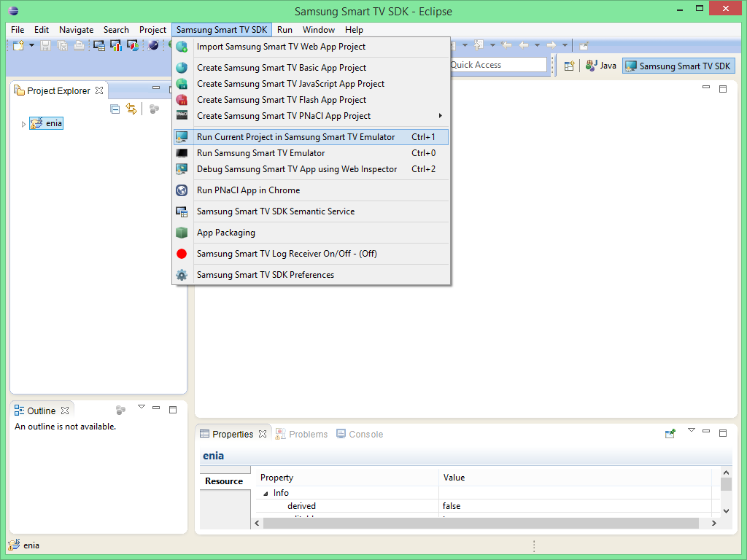Click the green box App Packaging icon
This screenshot has width=747, height=560.
pyautogui.click(x=182, y=233)
